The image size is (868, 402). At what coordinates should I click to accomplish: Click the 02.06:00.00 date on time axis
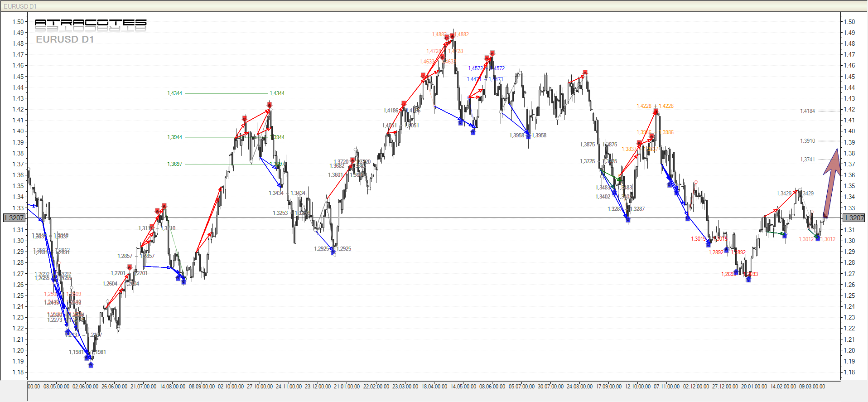coord(86,387)
